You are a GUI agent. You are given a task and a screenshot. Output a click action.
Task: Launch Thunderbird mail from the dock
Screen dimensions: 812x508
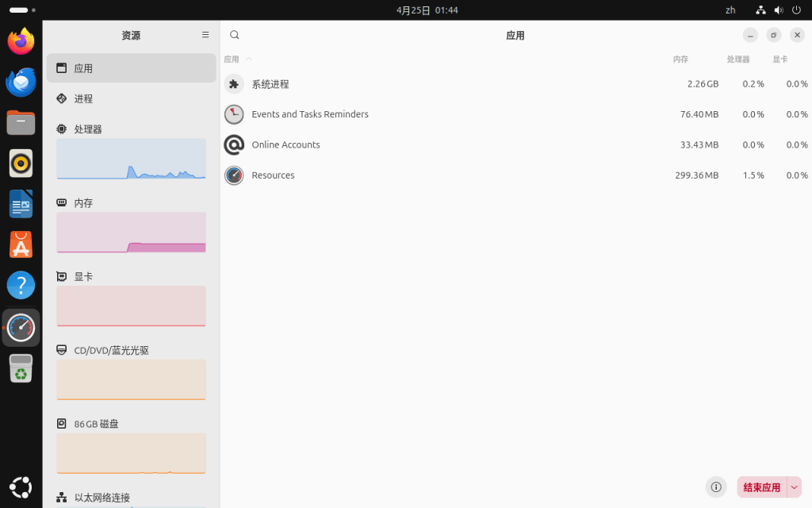pos(21,82)
